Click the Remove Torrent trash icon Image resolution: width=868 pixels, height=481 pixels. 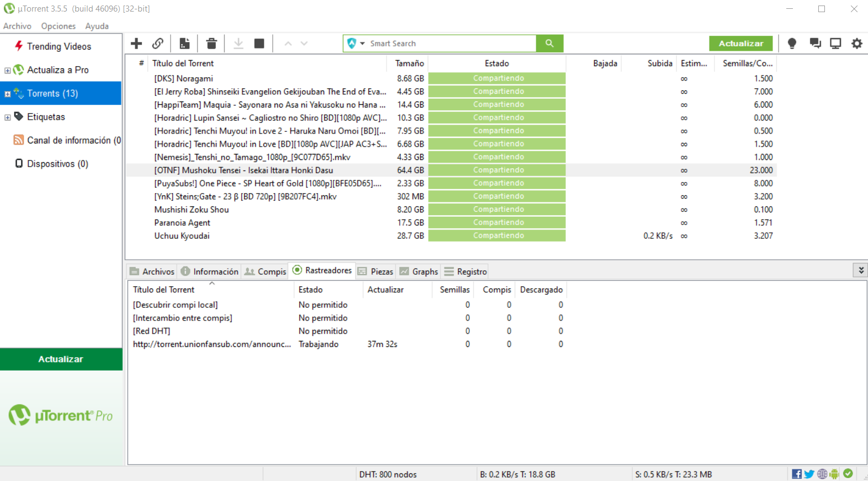pos(211,43)
